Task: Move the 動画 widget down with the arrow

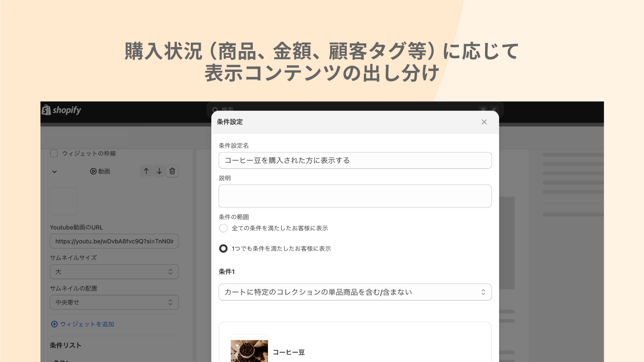Action: coord(159,171)
